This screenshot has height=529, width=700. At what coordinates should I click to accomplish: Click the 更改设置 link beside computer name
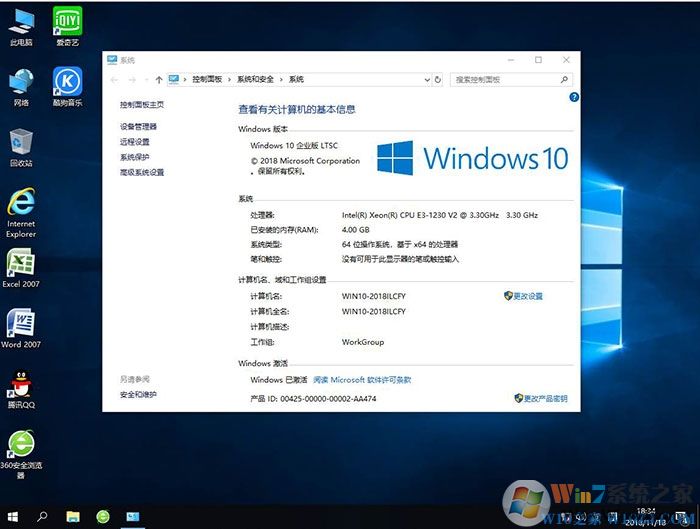(x=527, y=296)
